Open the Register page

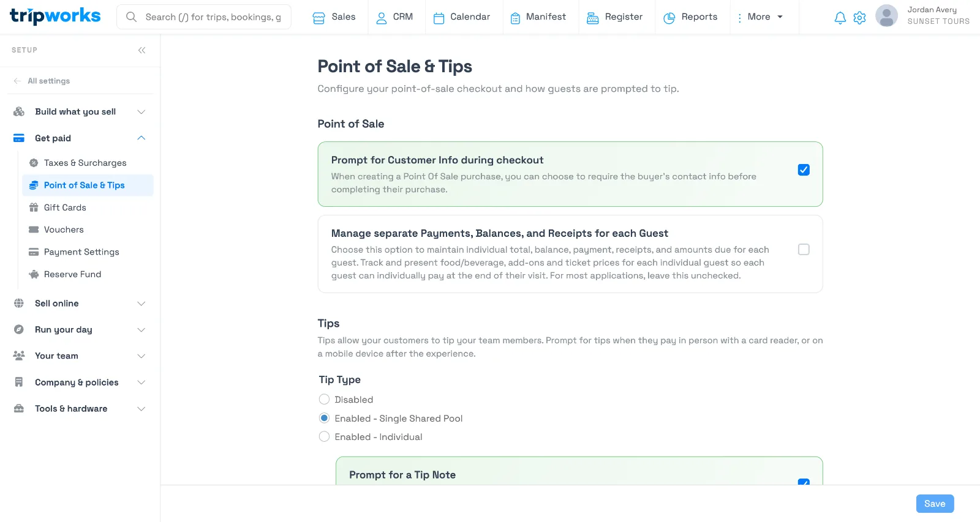[614, 17]
